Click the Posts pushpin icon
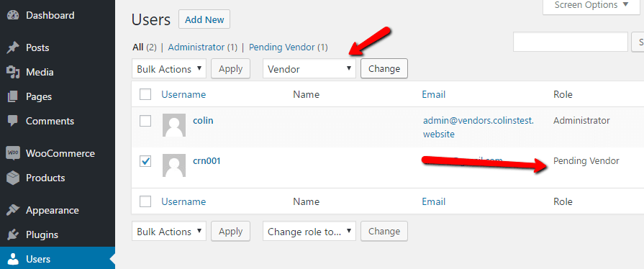This screenshot has height=269, width=644. tap(13, 47)
